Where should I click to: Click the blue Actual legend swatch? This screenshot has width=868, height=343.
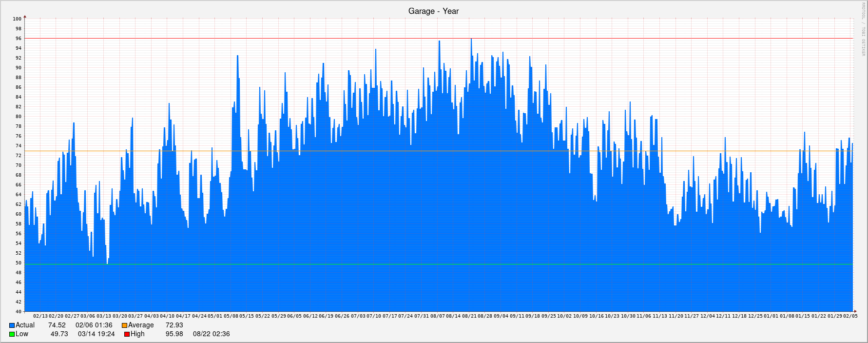pyautogui.click(x=12, y=325)
